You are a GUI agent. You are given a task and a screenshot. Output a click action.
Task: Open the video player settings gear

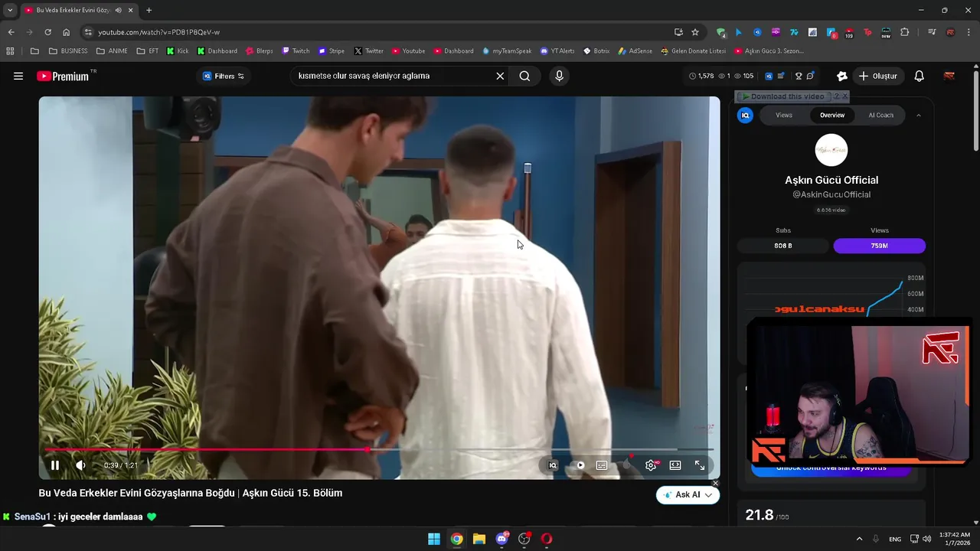click(x=651, y=465)
